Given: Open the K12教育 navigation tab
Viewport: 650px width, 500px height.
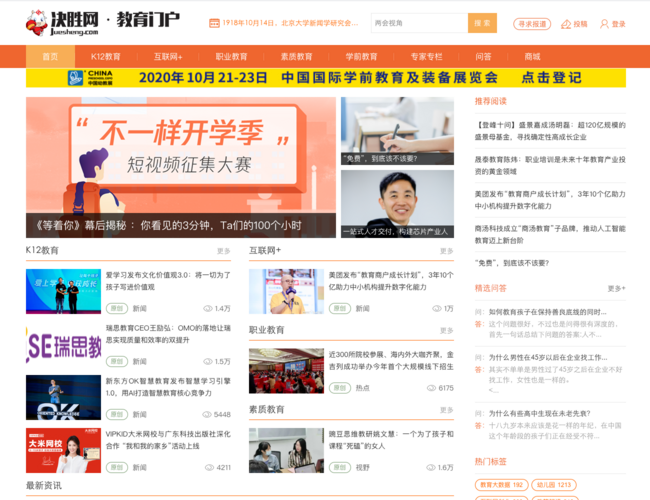Looking at the screenshot, I should pos(106,56).
